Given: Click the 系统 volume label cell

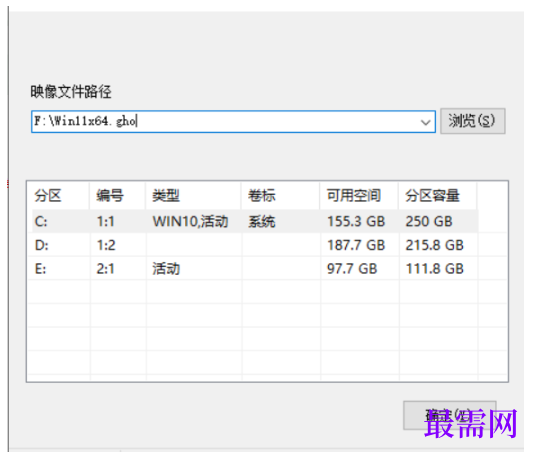Looking at the screenshot, I should pyautogui.click(x=262, y=222).
